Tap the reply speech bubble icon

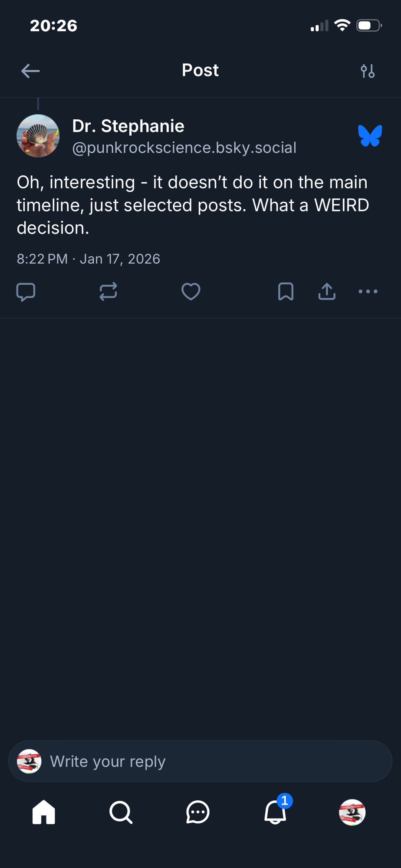coord(26,292)
